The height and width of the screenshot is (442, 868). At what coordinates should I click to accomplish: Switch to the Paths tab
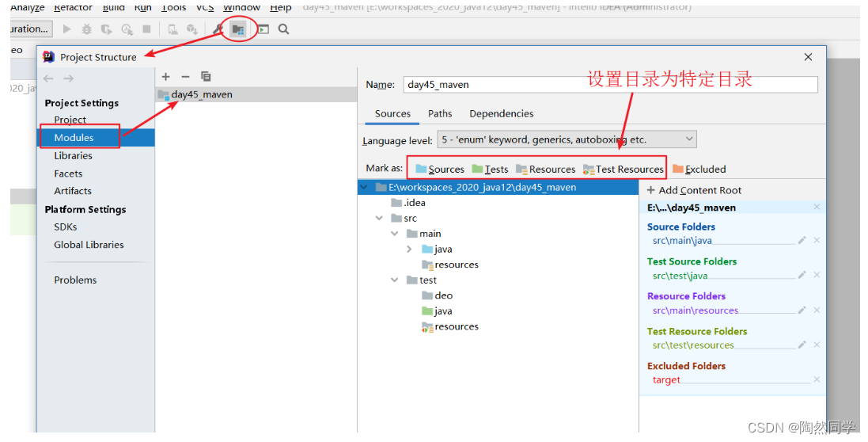click(440, 113)
